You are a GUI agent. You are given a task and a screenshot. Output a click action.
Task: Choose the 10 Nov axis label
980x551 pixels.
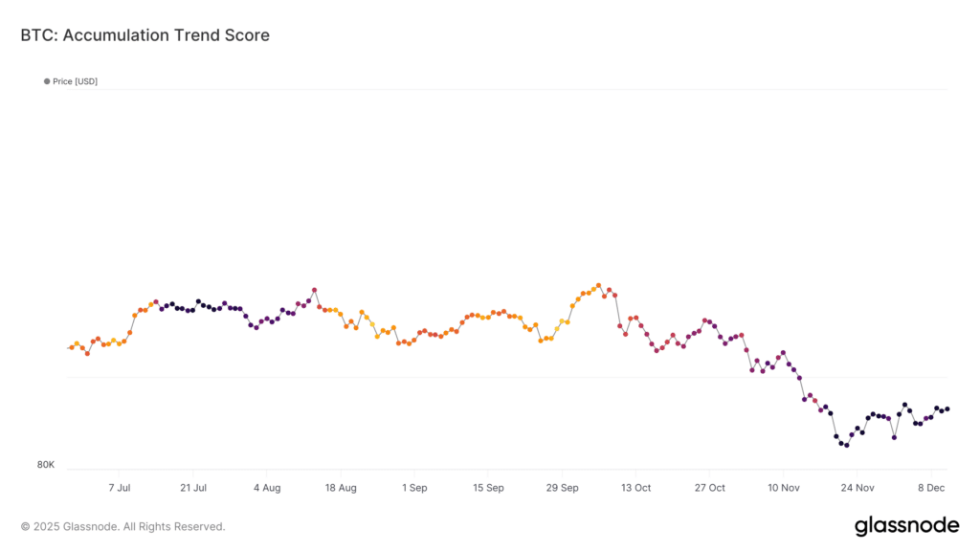click(x=783, y=488)
